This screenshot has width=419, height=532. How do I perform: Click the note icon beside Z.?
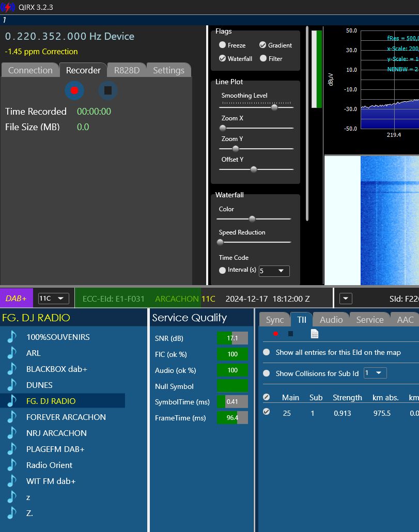[12, 513]
